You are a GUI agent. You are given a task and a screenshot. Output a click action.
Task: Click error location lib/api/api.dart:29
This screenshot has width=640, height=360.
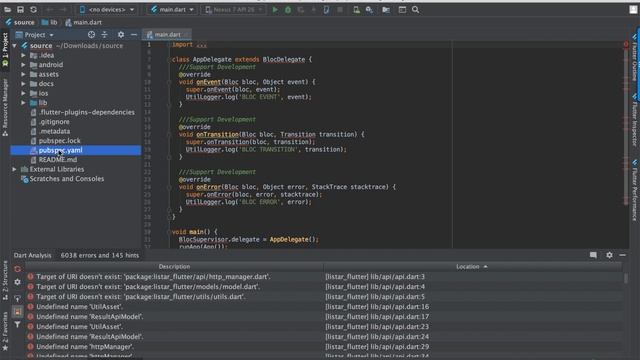pyautogui.click(x=377, y=347)
